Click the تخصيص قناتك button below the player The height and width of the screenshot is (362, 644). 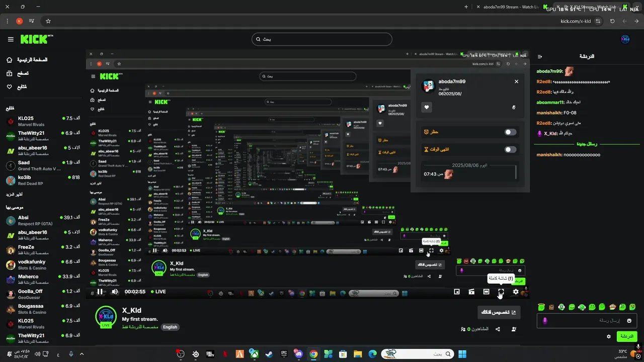[499, 312]
